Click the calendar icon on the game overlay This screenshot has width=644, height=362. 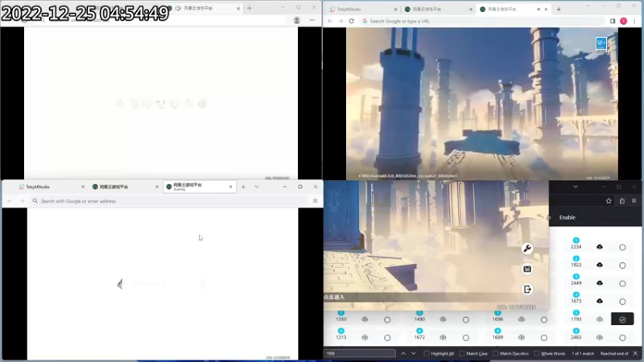527,269
